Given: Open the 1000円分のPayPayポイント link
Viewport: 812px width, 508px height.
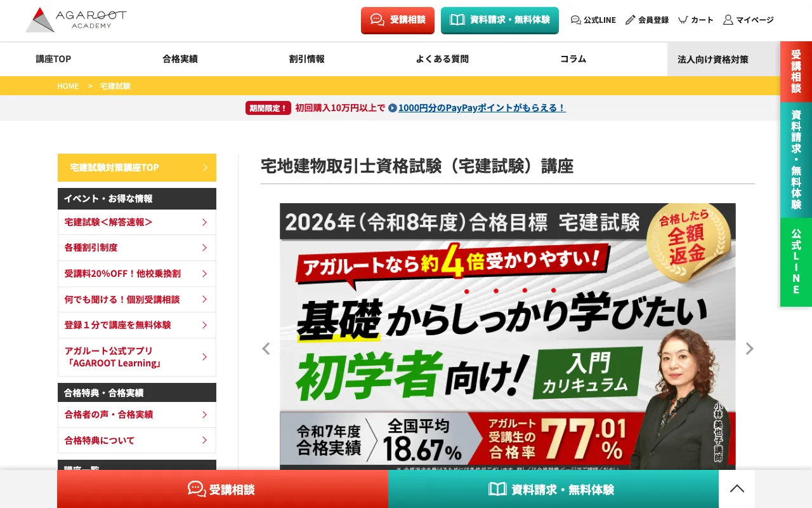Looking at the screenshot, I should coord(477,108).
